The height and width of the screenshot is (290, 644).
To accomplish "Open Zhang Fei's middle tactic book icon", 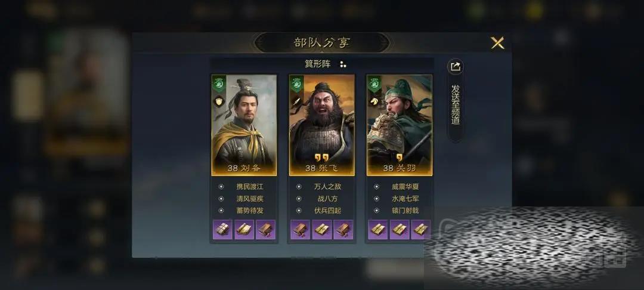I will pyautogui.click(x=322, y=229).
